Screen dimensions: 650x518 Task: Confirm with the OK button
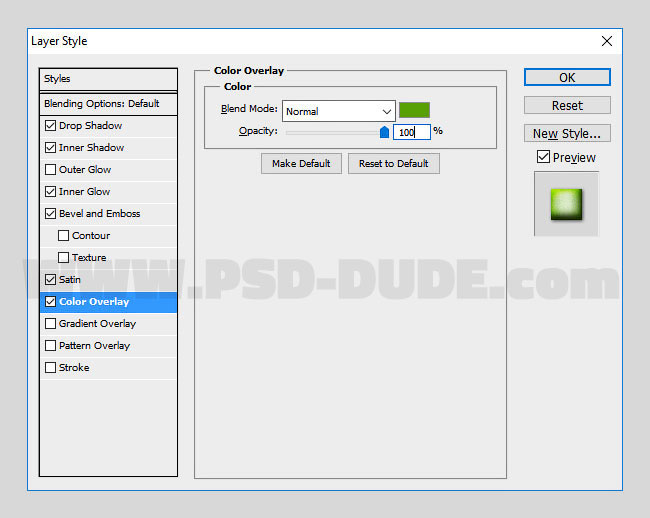click(567, 77)
